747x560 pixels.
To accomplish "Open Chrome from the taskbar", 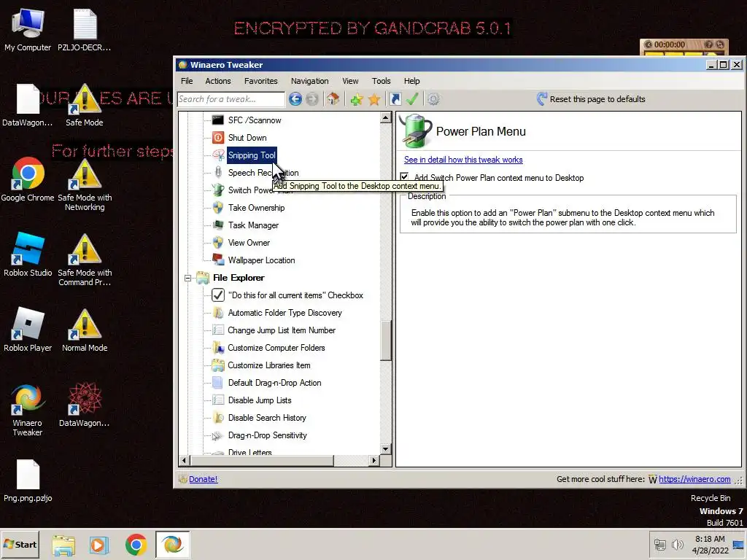I will pos(136,544).
